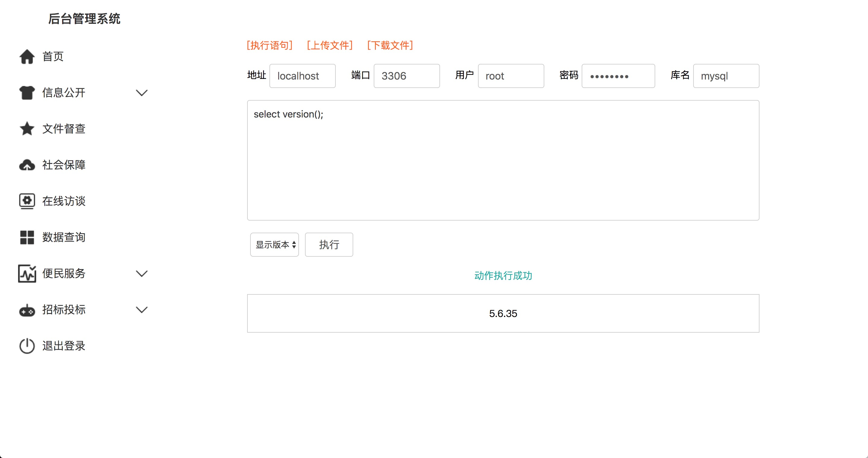The image size is (868, 458).
Task: Expand the 信息公开 submenu chevron
Action: (x=142, y=93)
